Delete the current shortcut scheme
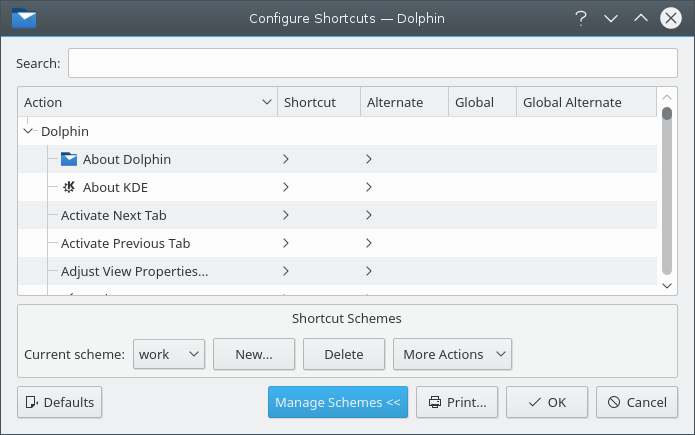 coord(344,354)
